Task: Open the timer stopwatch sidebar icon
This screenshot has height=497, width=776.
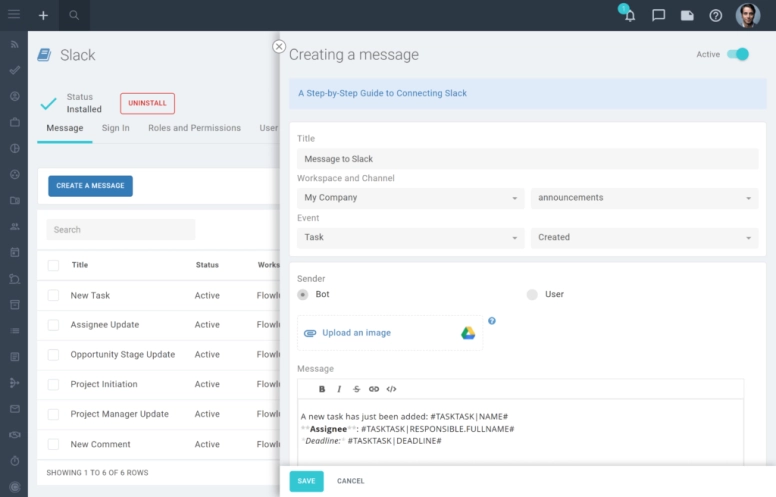Action: coord(15,461)
